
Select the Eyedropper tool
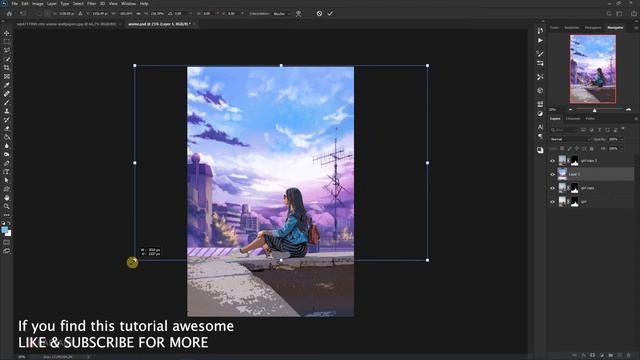coord(7,85)
